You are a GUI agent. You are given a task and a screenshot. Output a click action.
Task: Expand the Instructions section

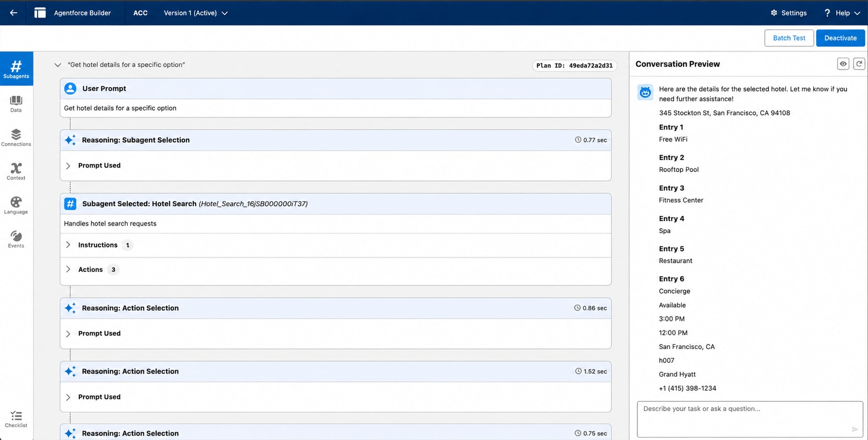coord(68,245)
